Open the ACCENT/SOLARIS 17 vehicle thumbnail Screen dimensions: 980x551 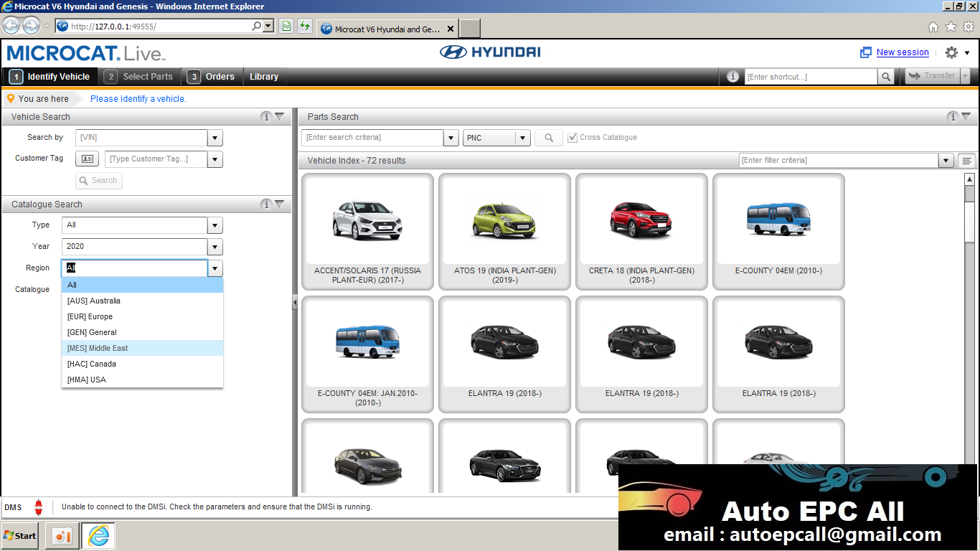pyautogui.click(x=367, y=231)
